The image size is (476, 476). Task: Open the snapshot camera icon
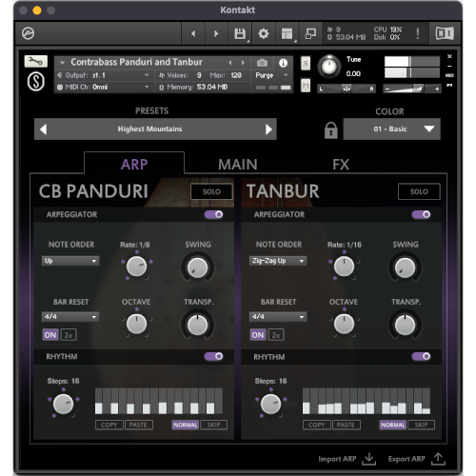(x=262, y=63)
